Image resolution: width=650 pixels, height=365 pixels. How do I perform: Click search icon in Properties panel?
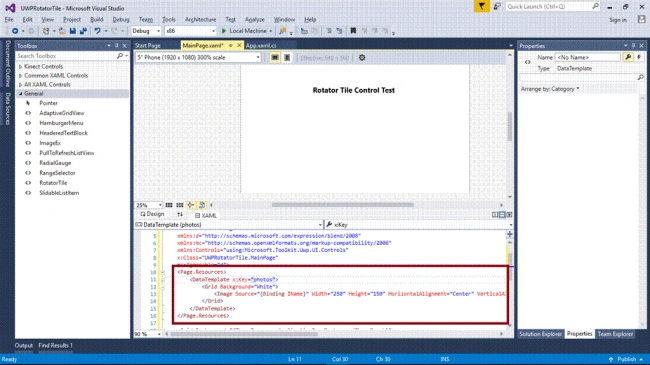[640, 78]
